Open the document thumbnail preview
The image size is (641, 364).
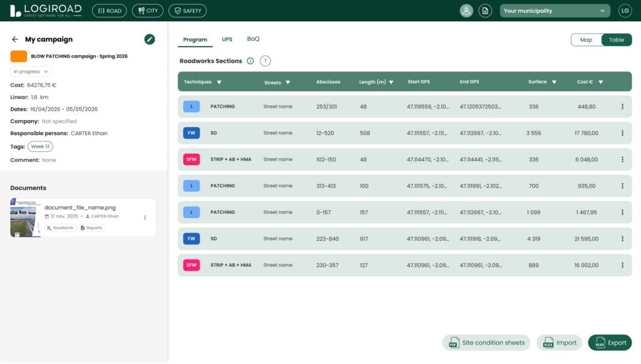(x=25, y=218)
